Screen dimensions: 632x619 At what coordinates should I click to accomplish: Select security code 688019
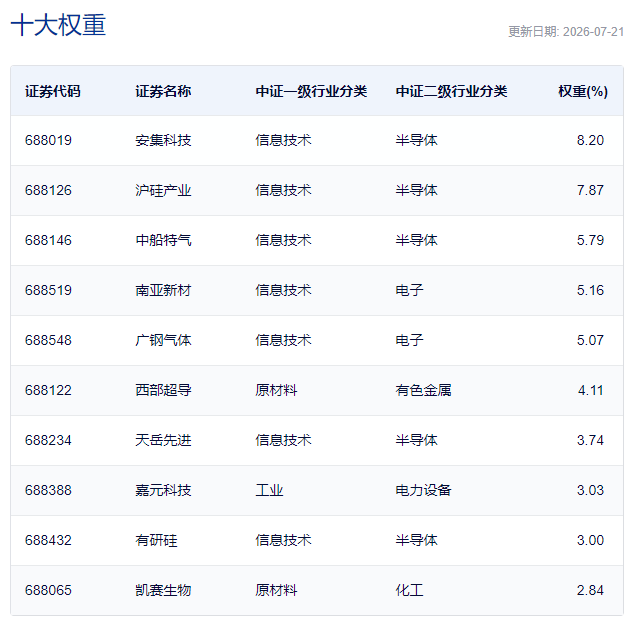tap(48, 140)
